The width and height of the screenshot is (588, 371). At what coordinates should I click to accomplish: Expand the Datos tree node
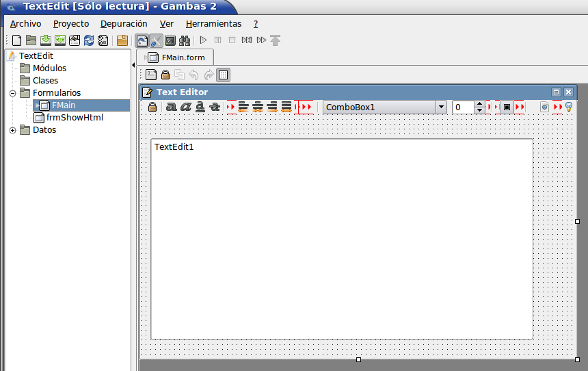point(13,130)
